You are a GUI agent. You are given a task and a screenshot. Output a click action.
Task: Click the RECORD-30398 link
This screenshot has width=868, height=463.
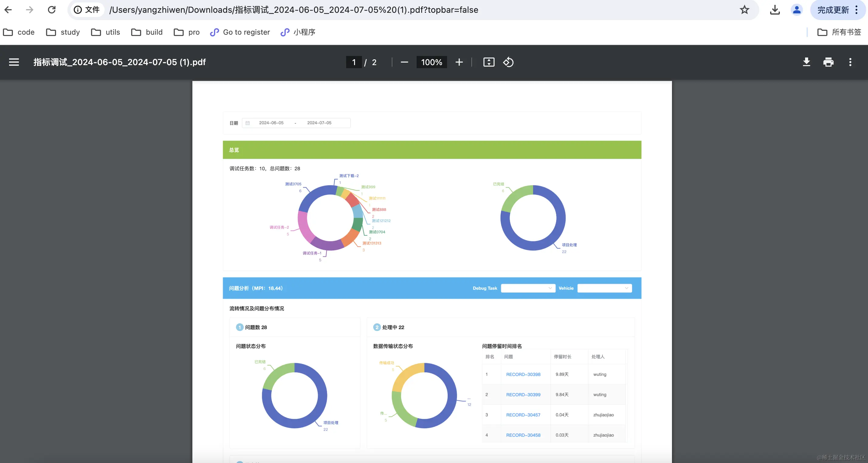coord(523,374)
